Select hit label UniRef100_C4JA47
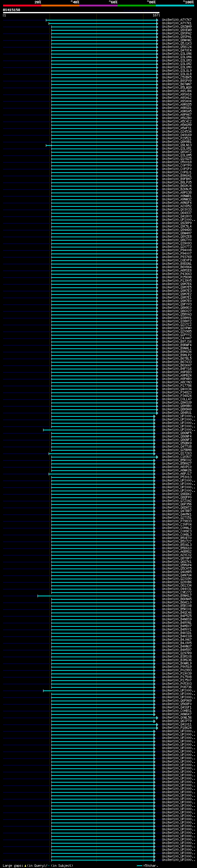 pos(177,338)
